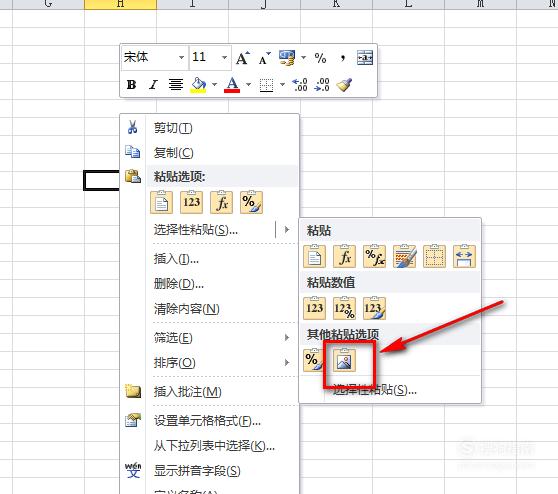Apply Comma Style from mini toolbar
Screen dimensions: 558x494
click(342, 58)
